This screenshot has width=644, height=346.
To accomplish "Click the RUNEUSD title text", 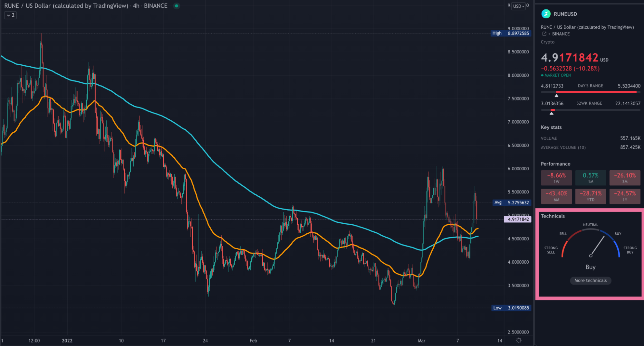I will point(565,14).
